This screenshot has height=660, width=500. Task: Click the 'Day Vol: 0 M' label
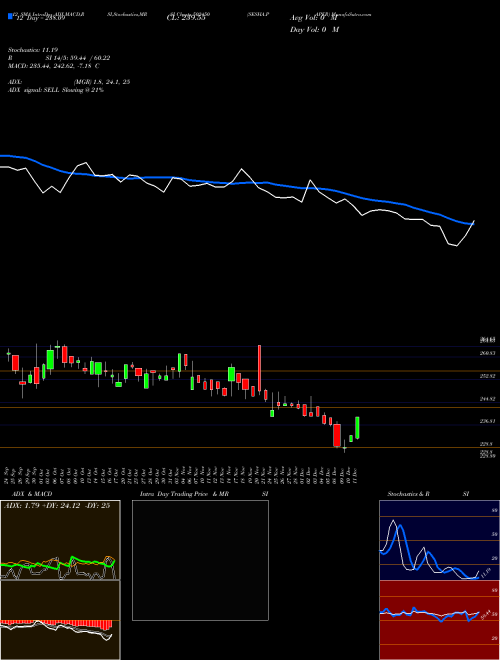click(x=314, y=30)
